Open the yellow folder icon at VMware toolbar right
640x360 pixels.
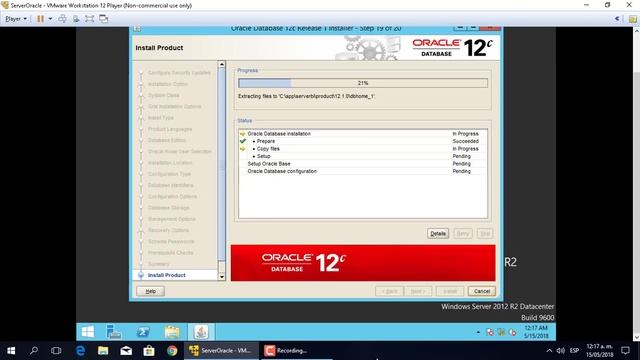click(x=633, y=19)
